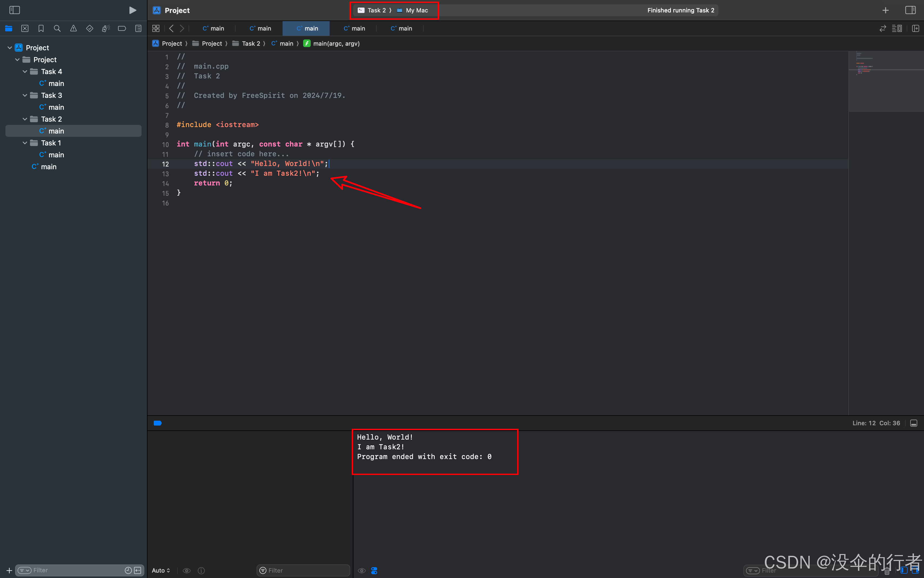
Task: Open the related items grid menu
Action: [156, 28]
